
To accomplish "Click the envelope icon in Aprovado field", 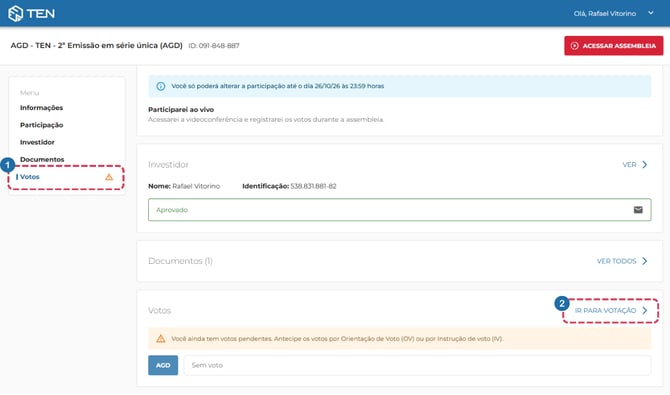I will 638,210.
